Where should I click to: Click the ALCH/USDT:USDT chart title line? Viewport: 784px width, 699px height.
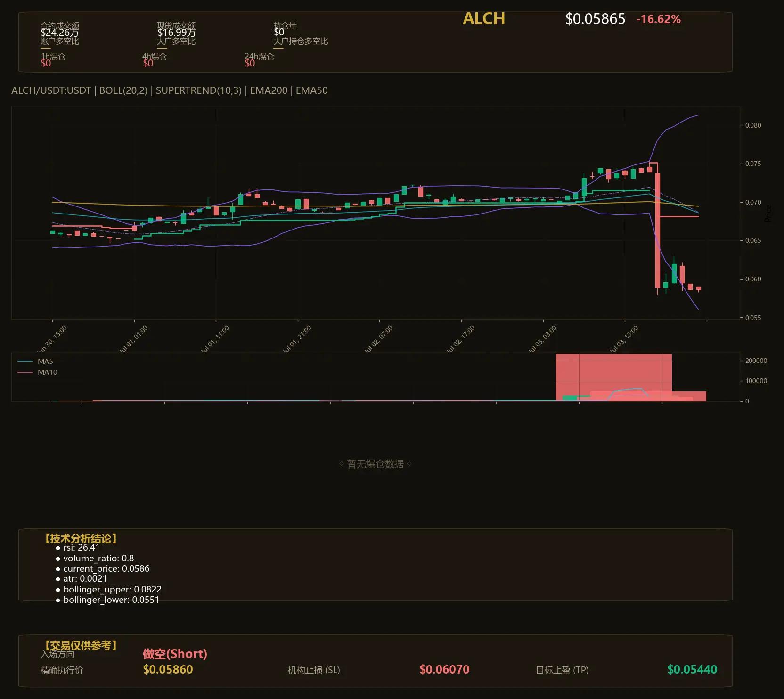click(x=170, y=90)
